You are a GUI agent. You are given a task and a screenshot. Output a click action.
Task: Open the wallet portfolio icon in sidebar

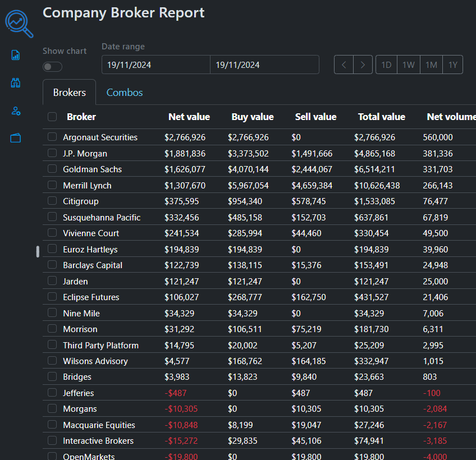[16, 138]
